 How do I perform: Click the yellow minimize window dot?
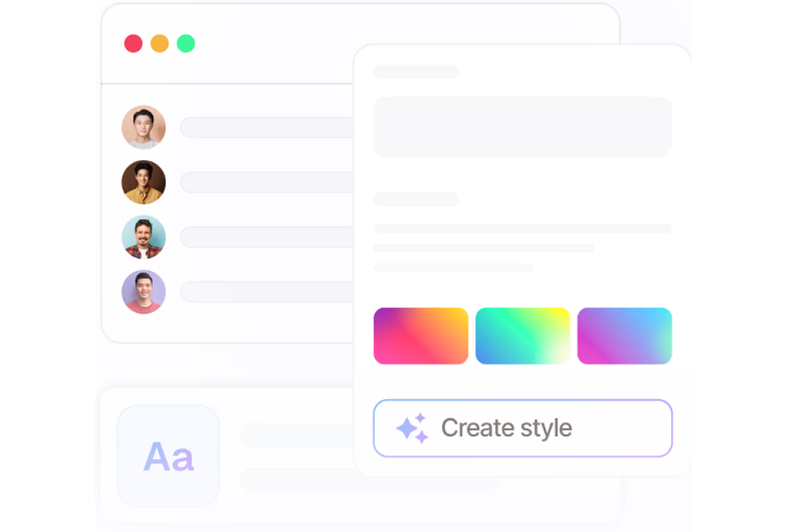click(160, 44)
